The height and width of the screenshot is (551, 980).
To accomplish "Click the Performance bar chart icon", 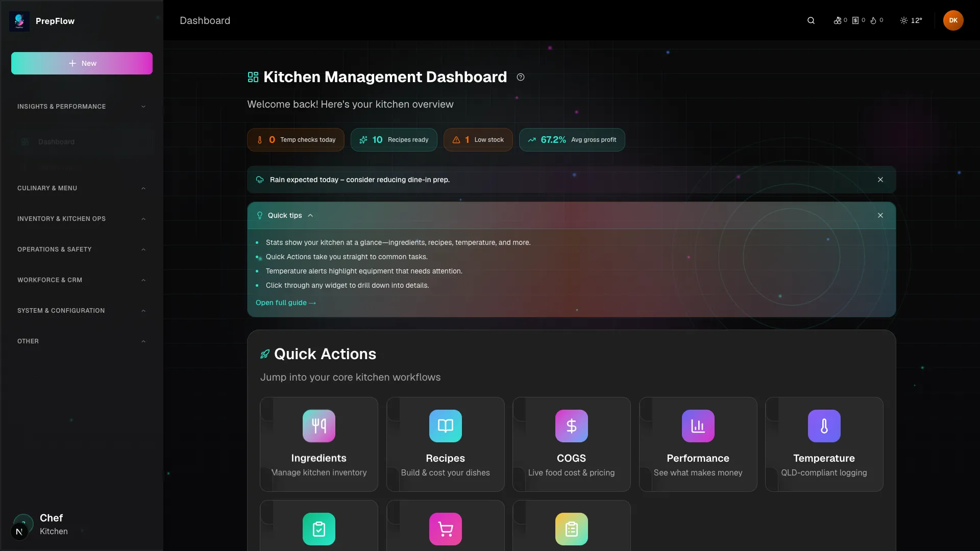I will tap(698, 426).
